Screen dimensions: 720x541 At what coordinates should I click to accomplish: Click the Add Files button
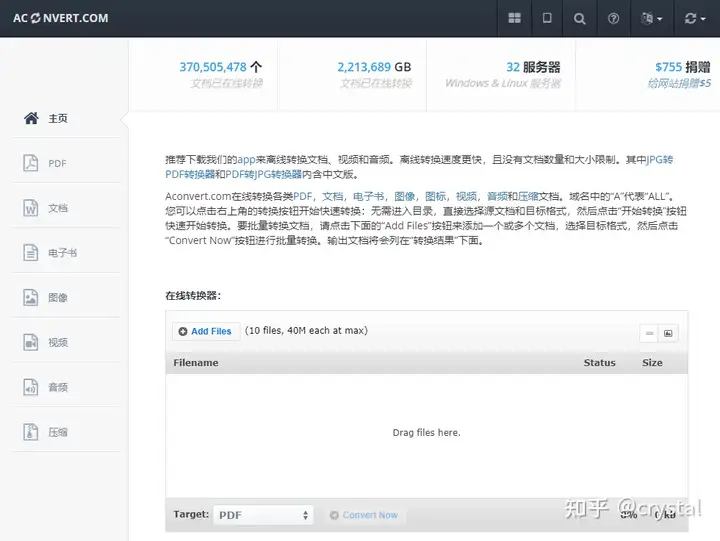pyautogui.click(x=206, y=331)
